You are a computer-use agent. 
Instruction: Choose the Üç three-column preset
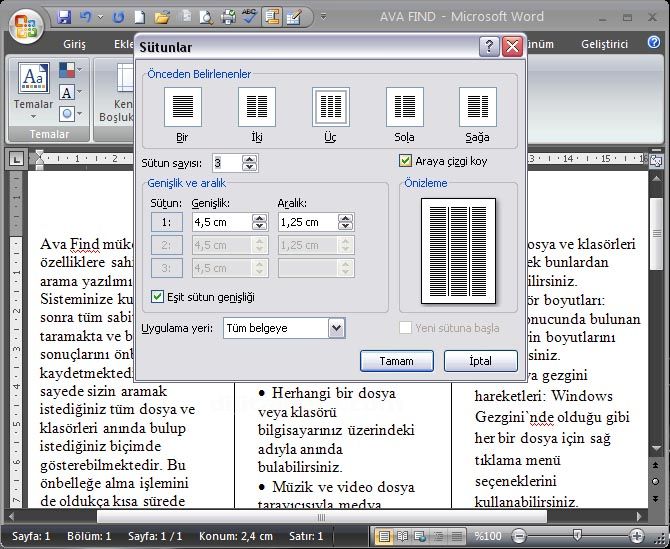pos(330,107)
